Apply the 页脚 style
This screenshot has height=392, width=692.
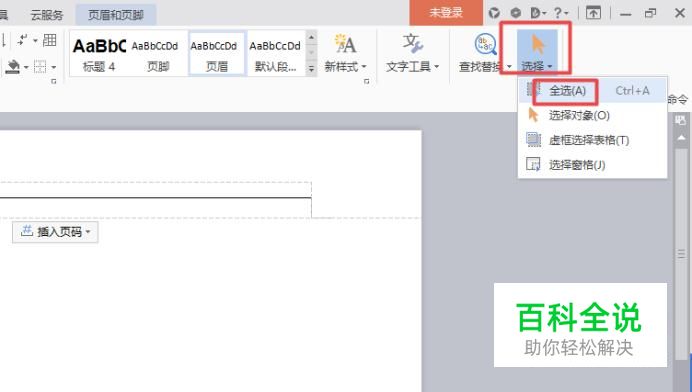point(157,54)
